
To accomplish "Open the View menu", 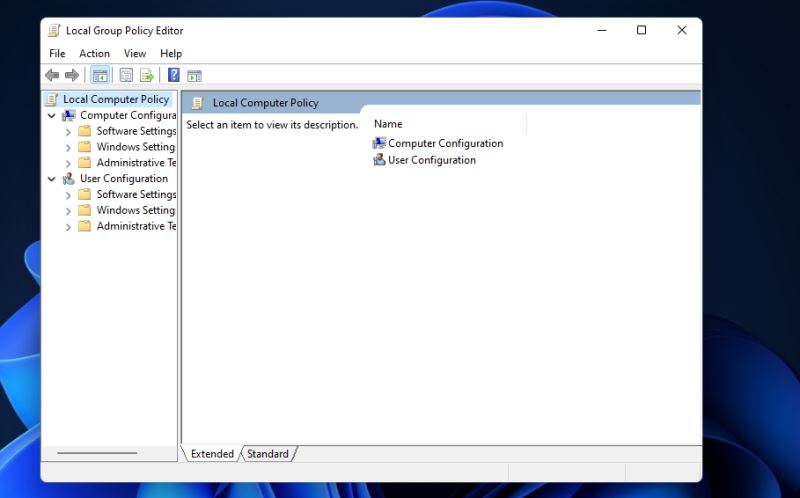I will 135,53.
